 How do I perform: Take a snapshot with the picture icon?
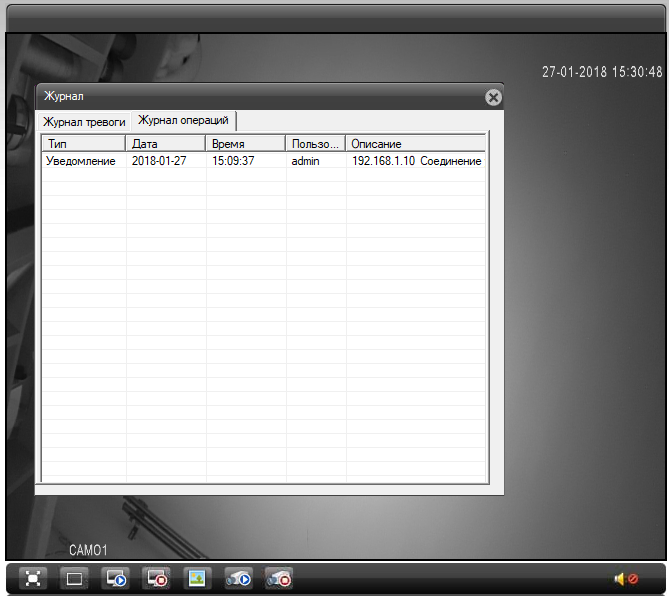click(x=198, y=578)
